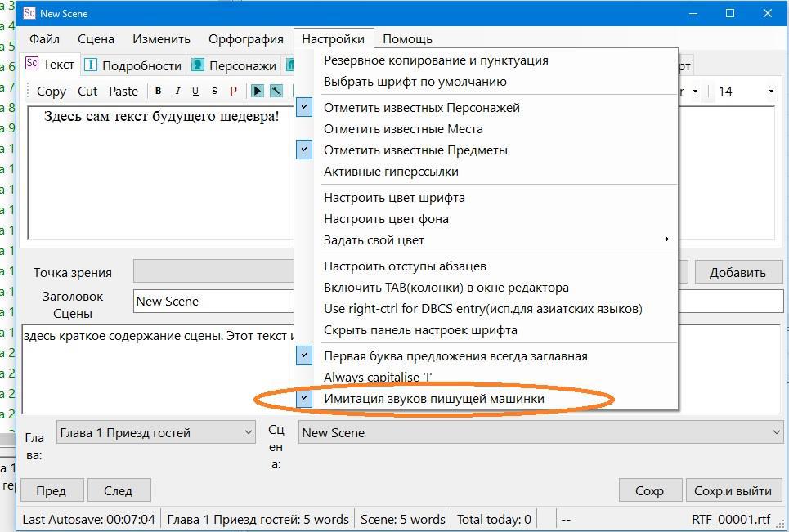789x532 pixels.
Task: Uncheck Отметить известных Персонажей
Action: click(x=421, y=108)
